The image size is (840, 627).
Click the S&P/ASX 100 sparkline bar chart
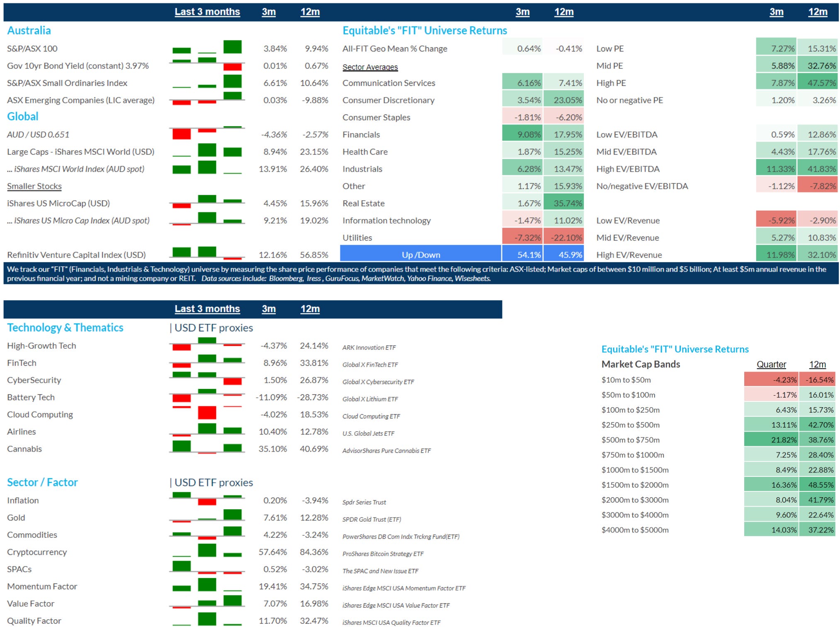207,48
